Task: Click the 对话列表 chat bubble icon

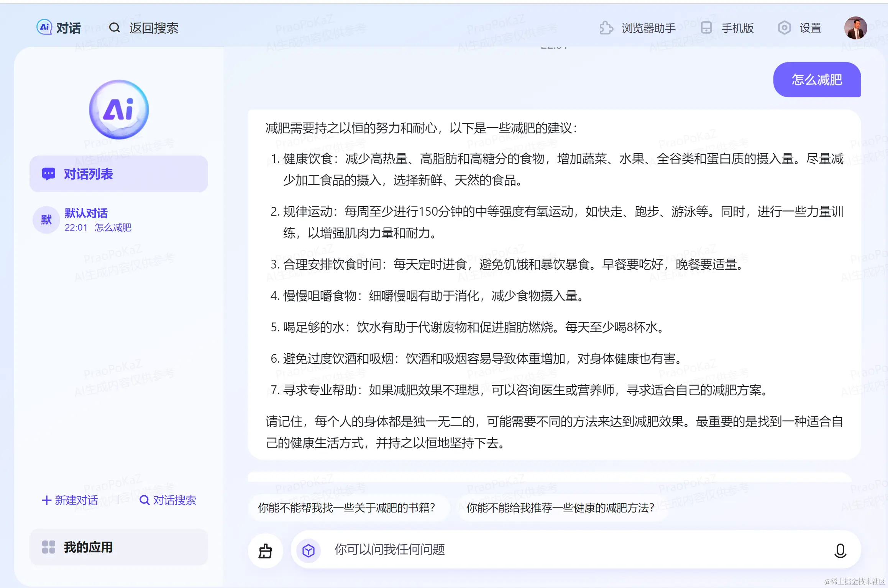Action: [x=49, y=174]
